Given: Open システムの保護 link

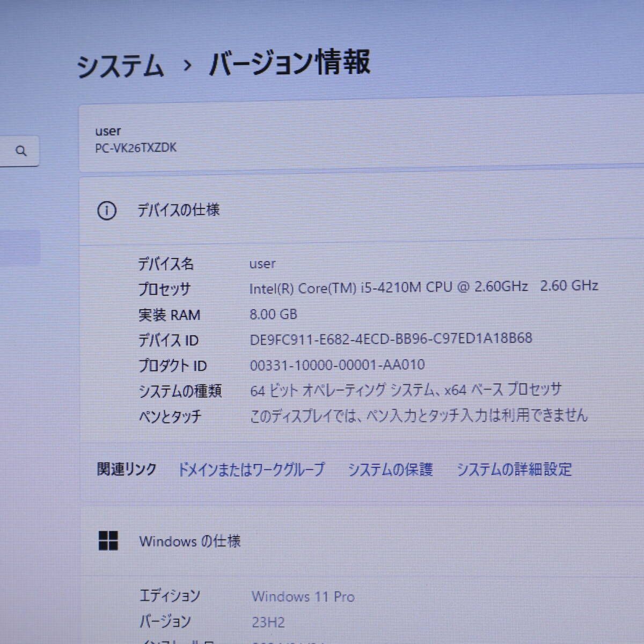Looking at the screenshot, I should click(x=390, y=470).
